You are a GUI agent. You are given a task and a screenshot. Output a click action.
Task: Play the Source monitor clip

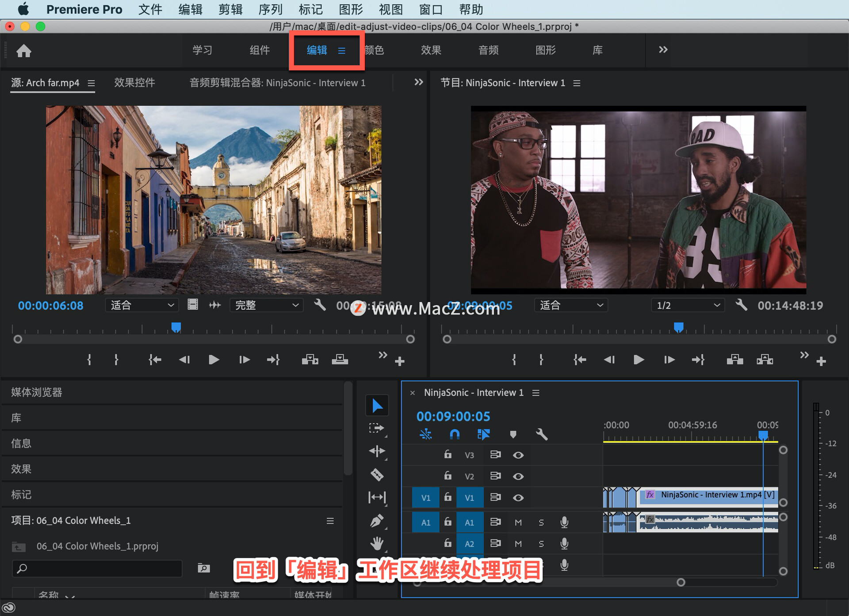pyautogui.click(x=214, y=360)
